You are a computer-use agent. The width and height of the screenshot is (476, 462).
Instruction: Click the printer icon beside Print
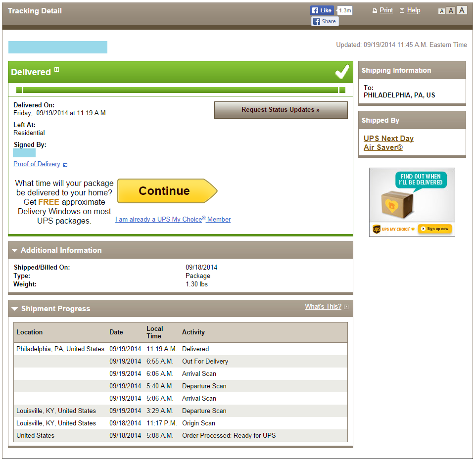click(x=375, y=10)
